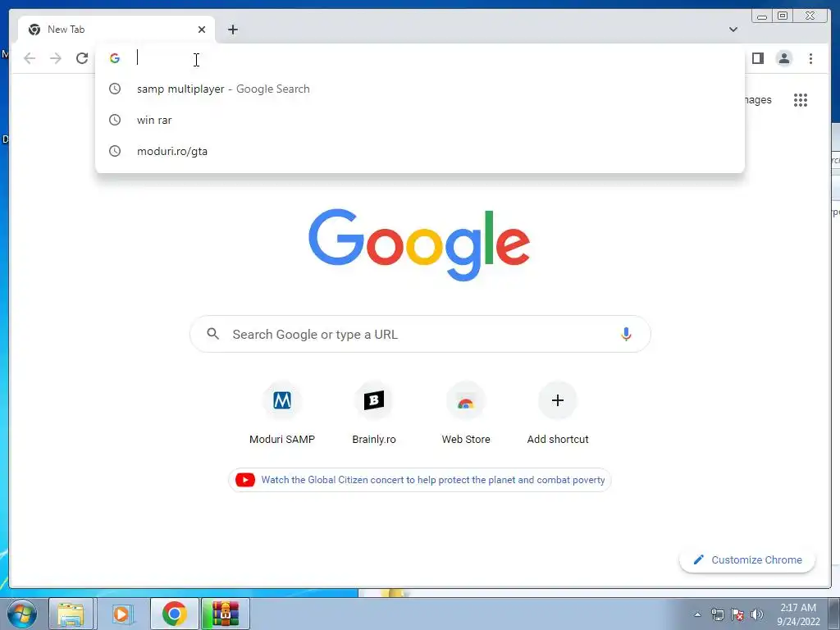
Task: Click the taskbar clock showing 2:17 AM
Action: pos(798,614)
